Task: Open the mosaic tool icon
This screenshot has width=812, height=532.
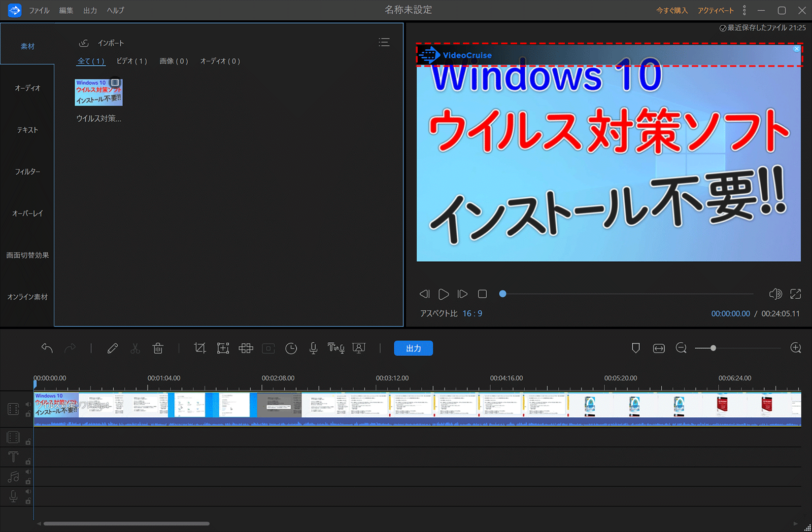Action: tap(246, 348)
